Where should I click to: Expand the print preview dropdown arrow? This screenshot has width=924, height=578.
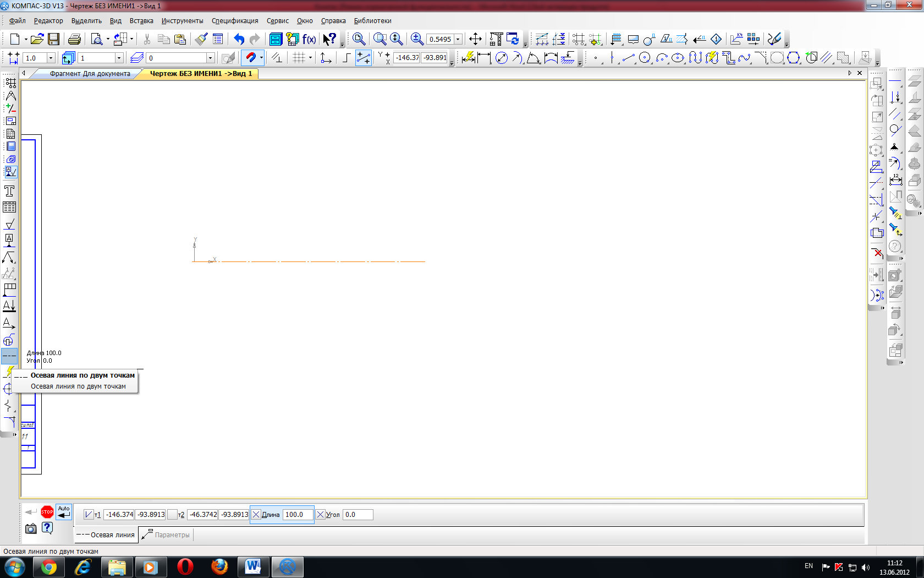coord(108,39)
